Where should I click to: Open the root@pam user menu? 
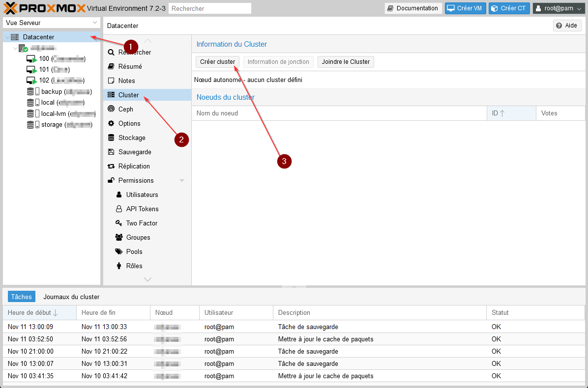pyautogui.click(x=559, y=8)
